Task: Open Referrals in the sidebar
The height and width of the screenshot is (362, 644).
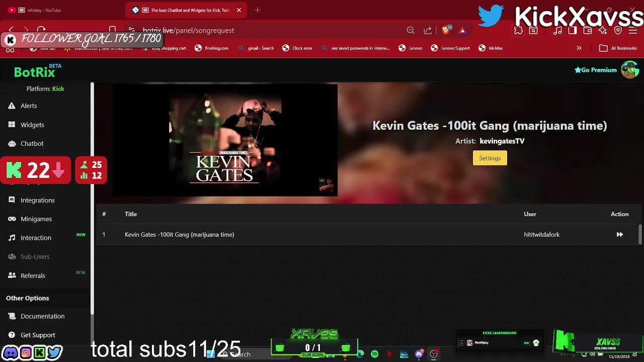Action: click(x=33, y=276)
